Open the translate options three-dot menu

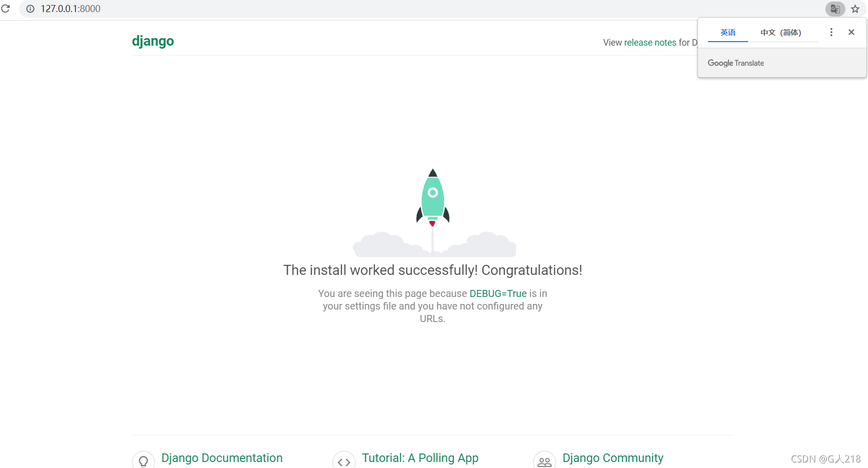831,32
